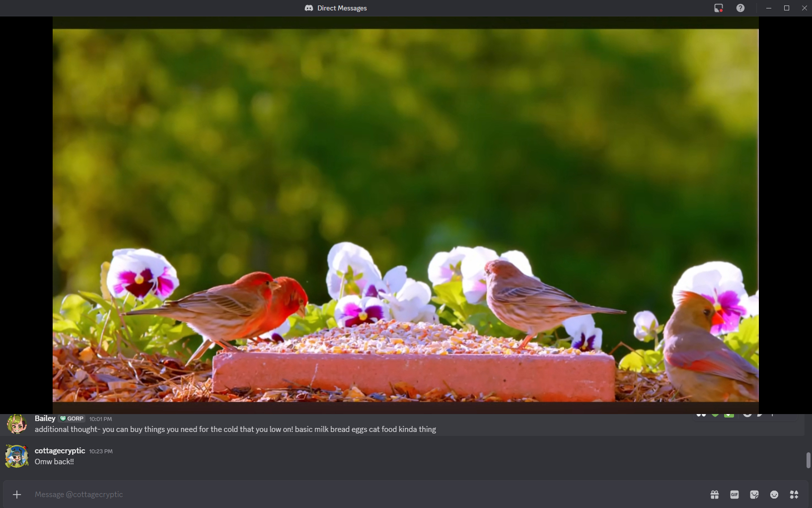This screenshot has width=812, height=508.
Task: Type in the Message @cottagecryptic field
Action: click(x=348, y=495)
